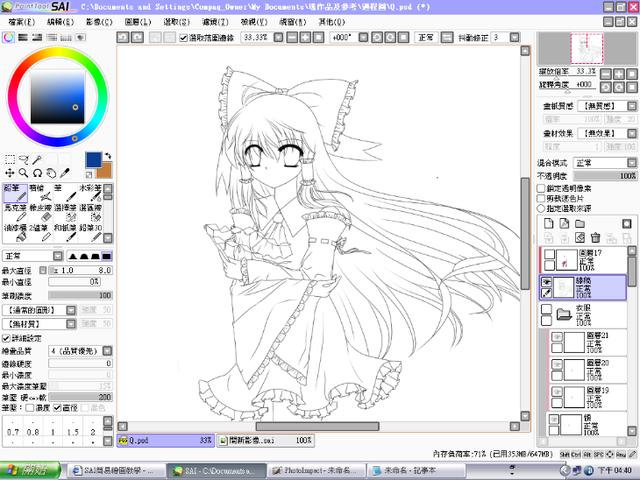Choose the 橡皮擦 eraser tool
Screen dimensions: 640x480
click(x=40, y=213)
